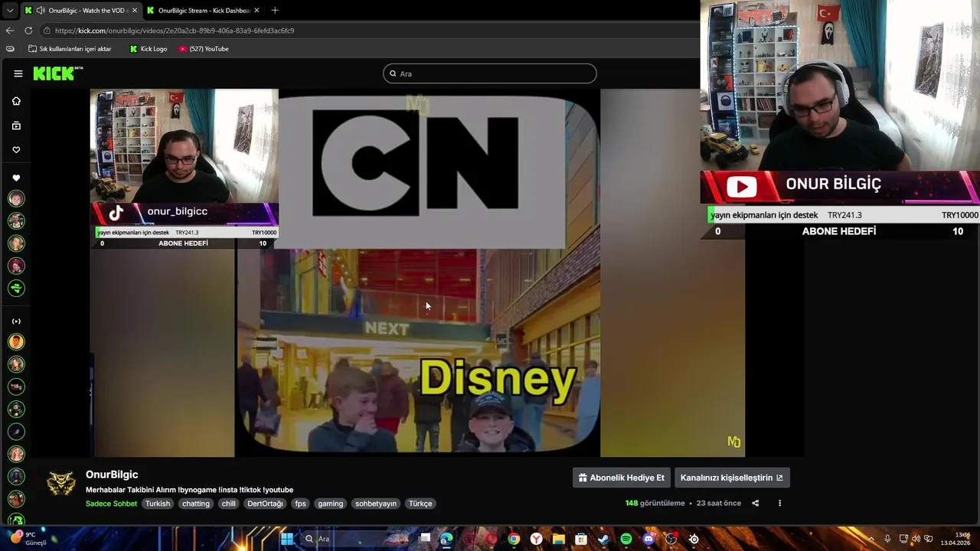
Task: Open Google Chrome from taskbar
Action: pos(514,539)
